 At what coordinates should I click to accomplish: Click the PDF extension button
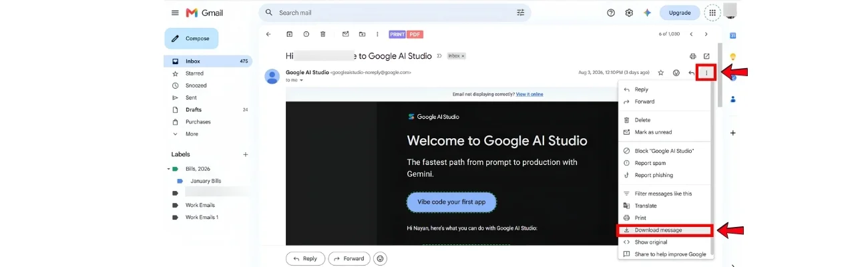pyautogui.click(x=415, y=34)
